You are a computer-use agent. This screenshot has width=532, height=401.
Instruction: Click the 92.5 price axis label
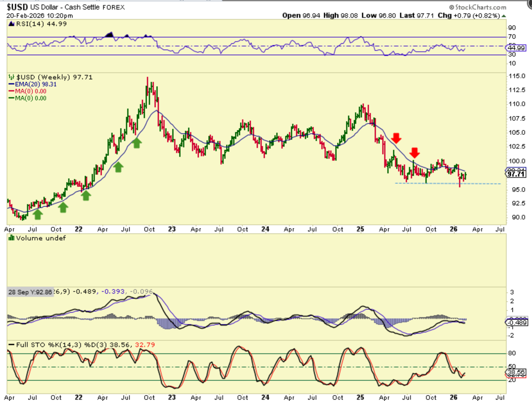click(518, 203)
